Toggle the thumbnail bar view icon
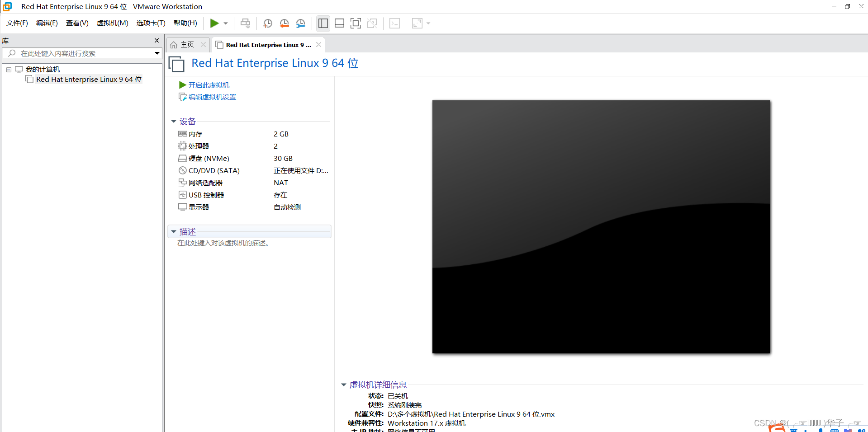Screen dimensions: 868x432 pyautogui.click(x=339, y=23)
